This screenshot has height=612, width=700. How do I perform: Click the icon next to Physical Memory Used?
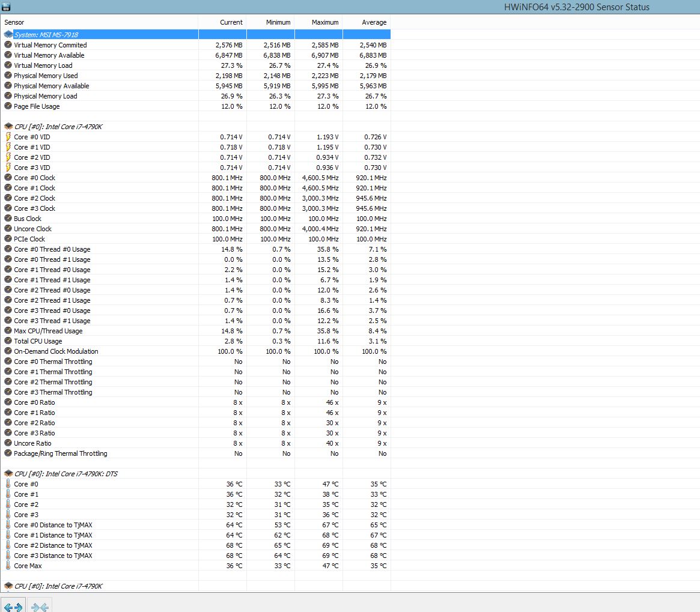click(x=8, y=76)
